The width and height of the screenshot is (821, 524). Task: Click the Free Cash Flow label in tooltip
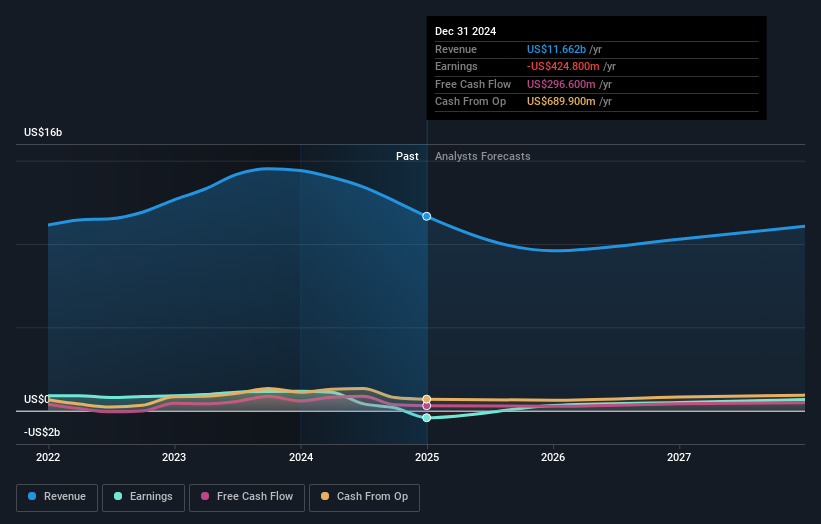(x=473, y=84)
